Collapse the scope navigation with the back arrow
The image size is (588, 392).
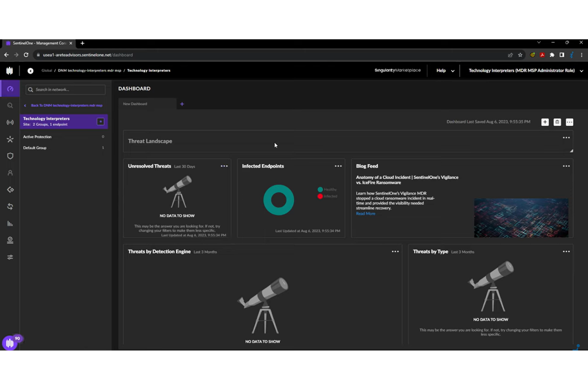point(30,71)
